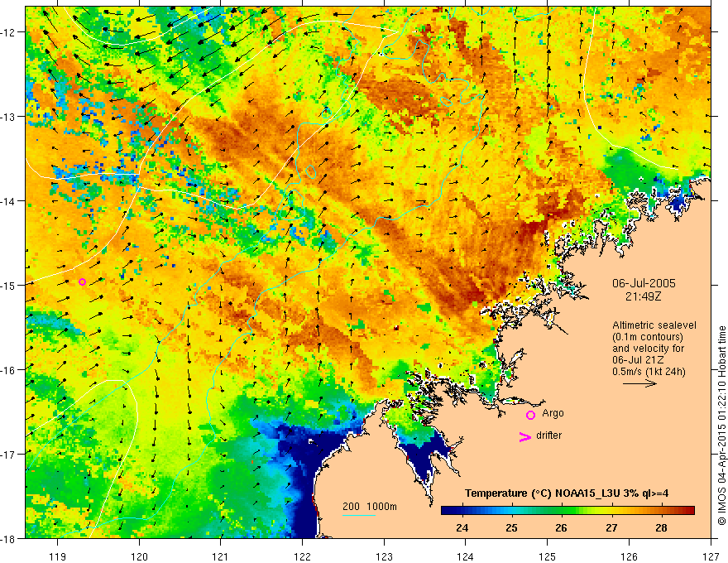Click the cyan 200 1000m isobath legend line
This screenshot has width=728, height=563.
pyautogui.click(x=359, y=515)
